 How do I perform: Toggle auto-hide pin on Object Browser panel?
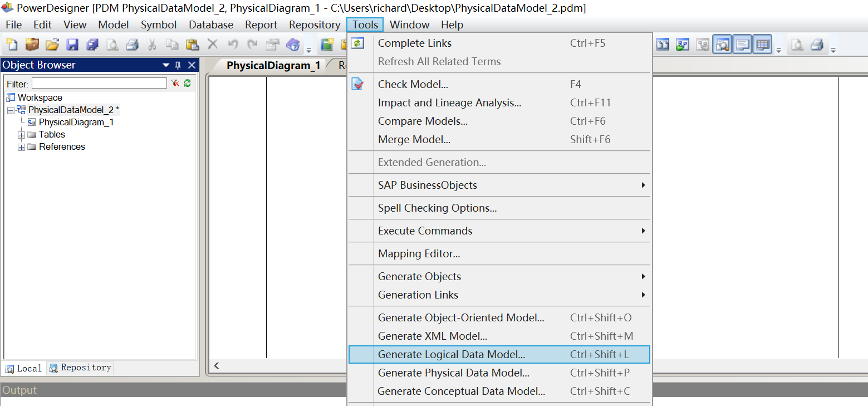click(x=177, y=65)
